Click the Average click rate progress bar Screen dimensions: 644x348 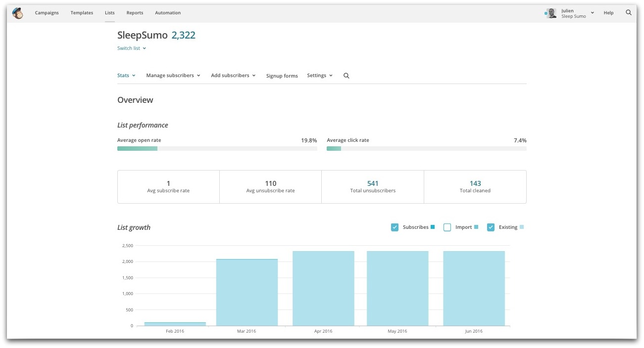427,148
